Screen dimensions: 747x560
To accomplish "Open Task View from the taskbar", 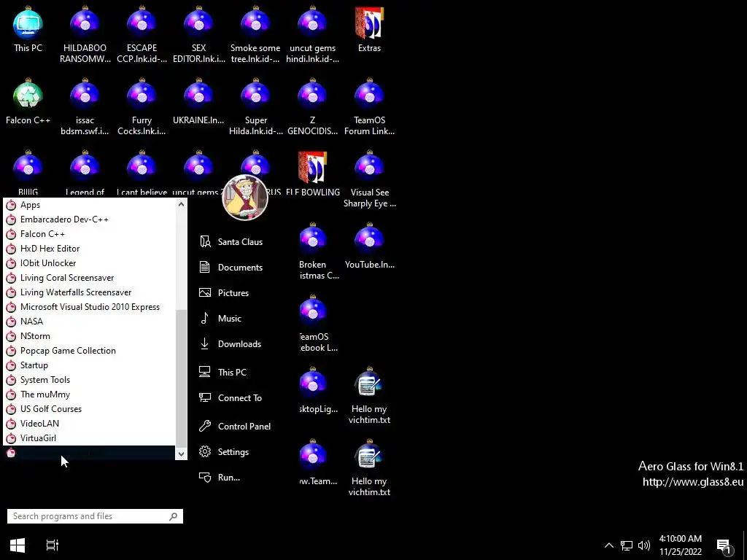I will [x=52, y=545].
